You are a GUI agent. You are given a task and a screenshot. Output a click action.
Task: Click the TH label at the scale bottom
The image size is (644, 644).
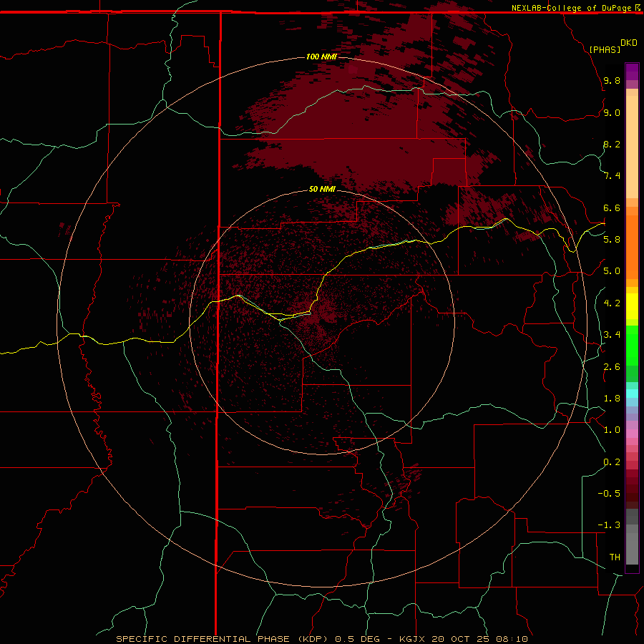click(615, 557)
